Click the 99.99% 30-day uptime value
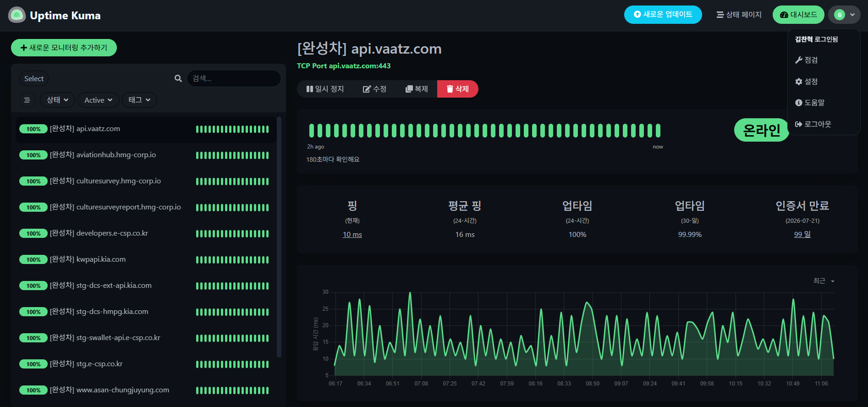 690,235
